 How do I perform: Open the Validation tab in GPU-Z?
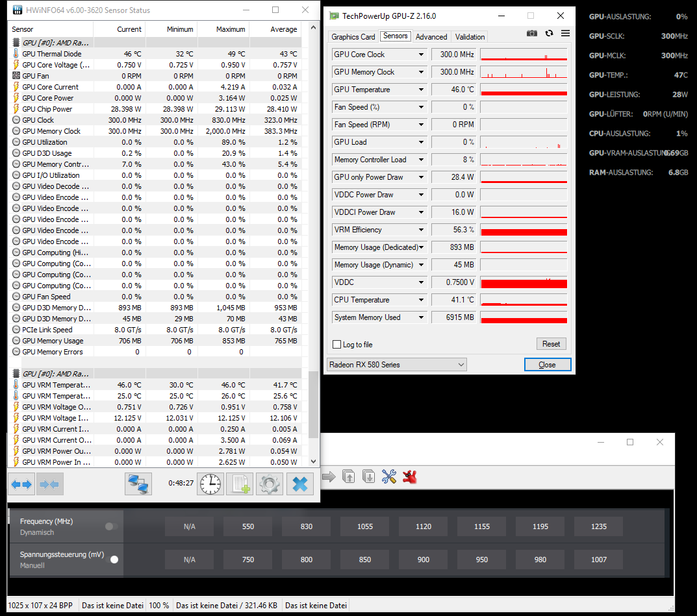(470, 37)
